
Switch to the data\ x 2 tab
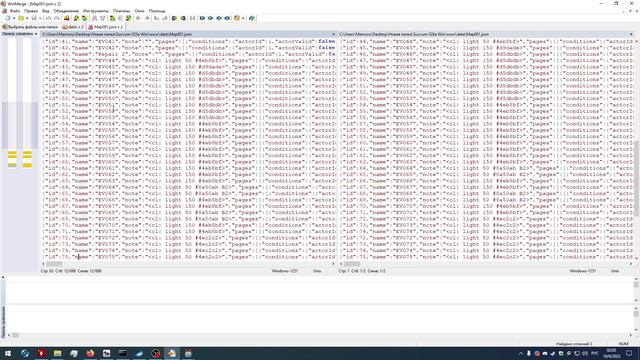point(73,27)
